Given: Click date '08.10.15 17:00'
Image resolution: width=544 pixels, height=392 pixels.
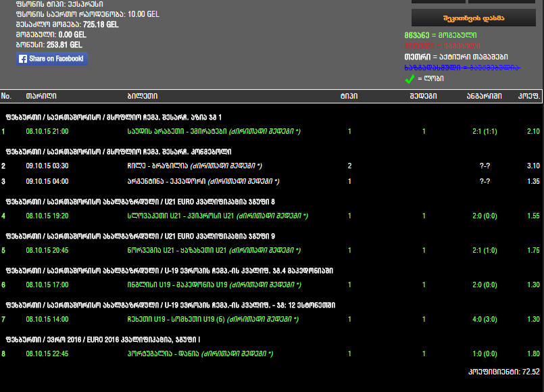Looking at the screenshot, I should coord(47,285).
